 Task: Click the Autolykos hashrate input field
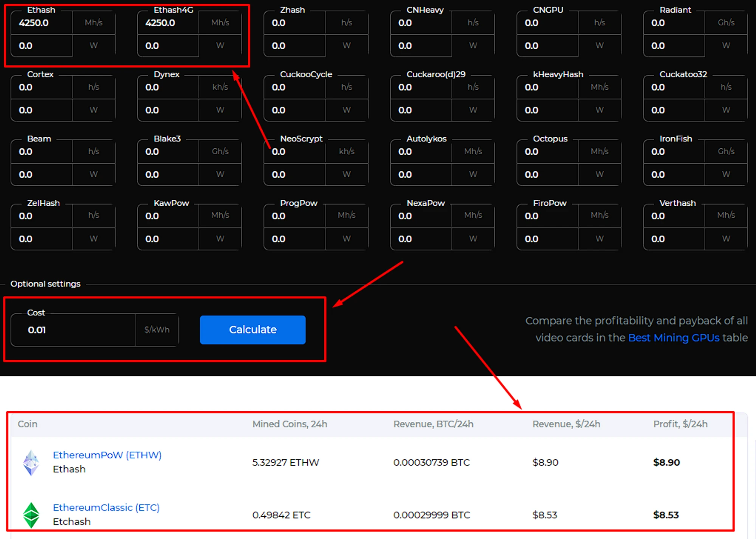pos(421,152)
